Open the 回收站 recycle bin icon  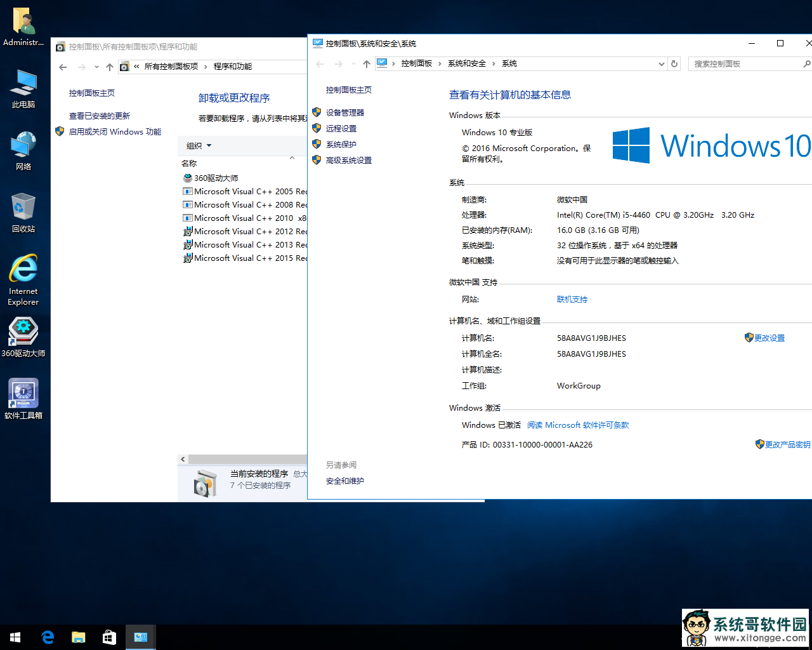23,213
